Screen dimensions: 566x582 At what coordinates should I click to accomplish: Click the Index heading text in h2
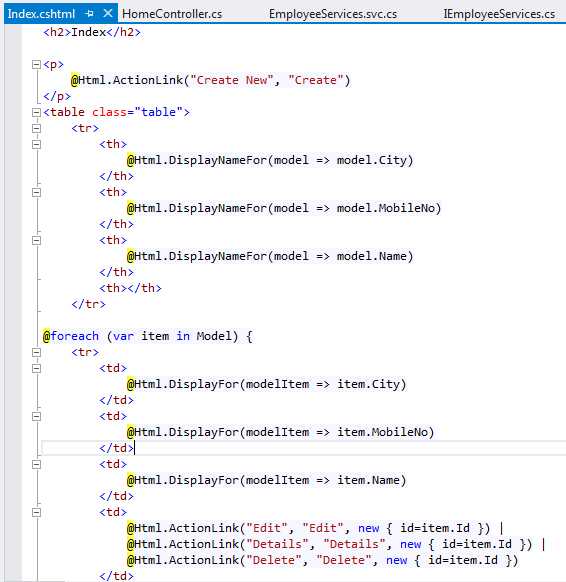(89, 32)
